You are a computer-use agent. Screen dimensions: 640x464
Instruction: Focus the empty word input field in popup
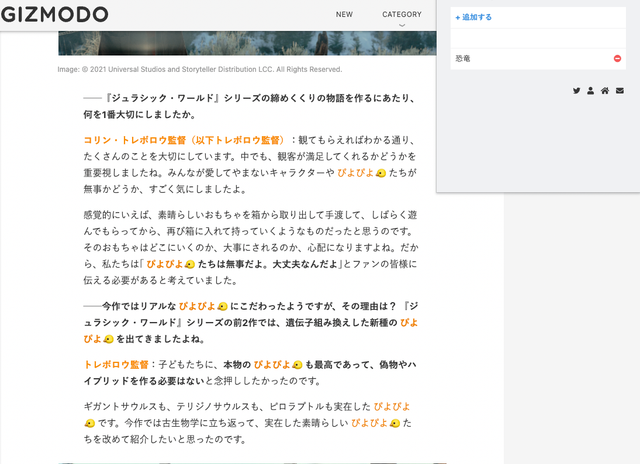point(538,38)
